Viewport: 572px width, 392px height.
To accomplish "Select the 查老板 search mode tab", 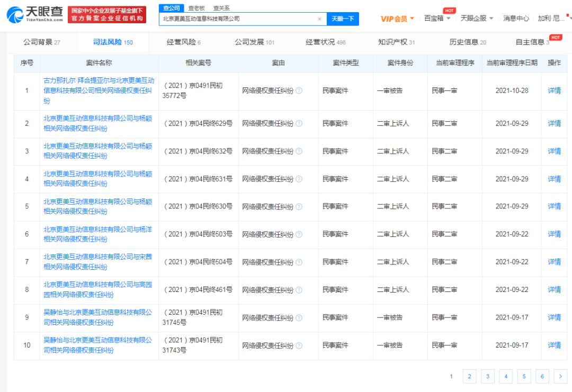I will coord(196,8).
